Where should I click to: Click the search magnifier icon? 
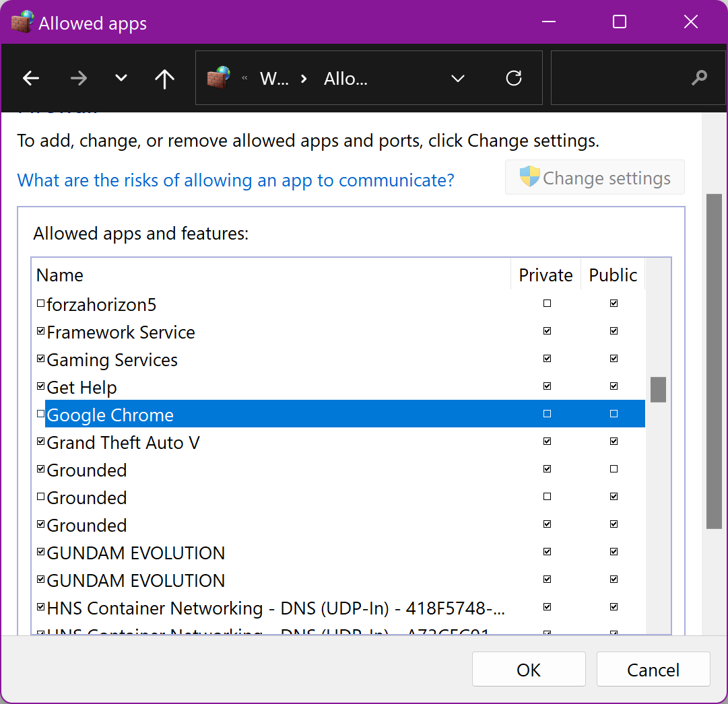point(699,77)
